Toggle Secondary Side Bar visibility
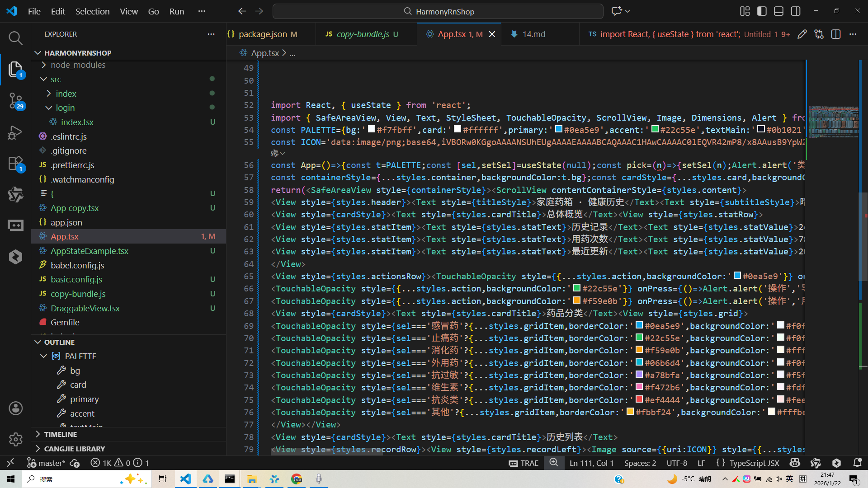Screen dimensions: 868x488 [796, 11]
